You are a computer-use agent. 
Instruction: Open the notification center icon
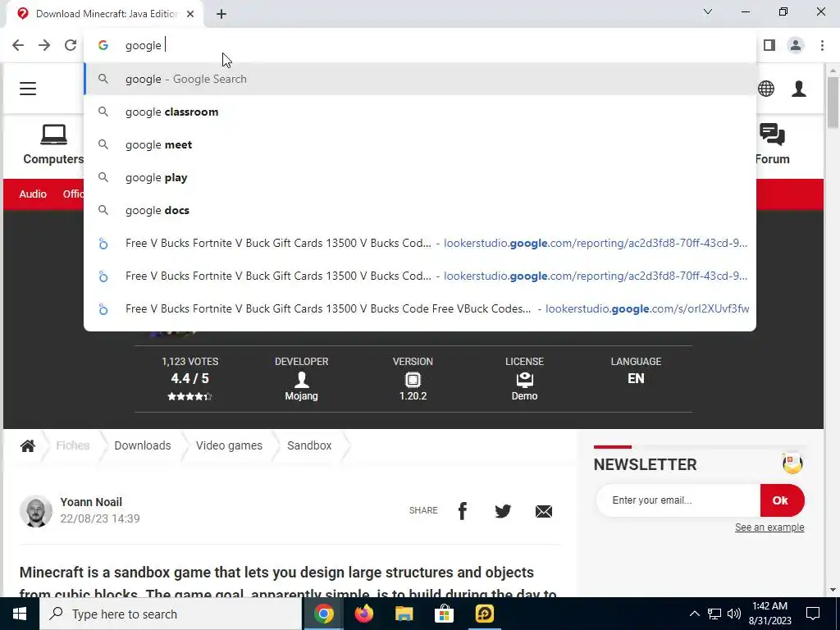[x=813, y=614]
